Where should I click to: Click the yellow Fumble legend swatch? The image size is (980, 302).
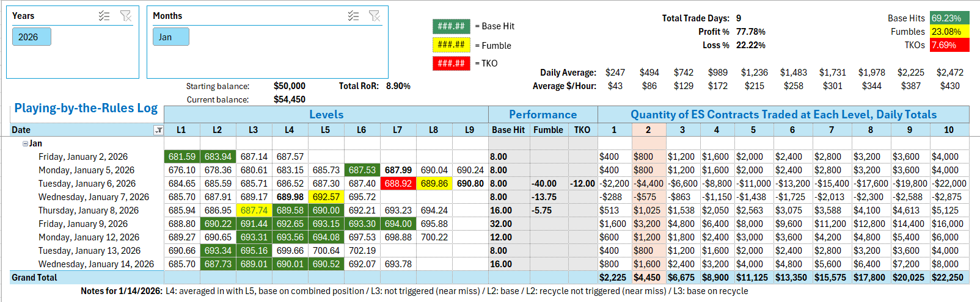tap(451, 45)
